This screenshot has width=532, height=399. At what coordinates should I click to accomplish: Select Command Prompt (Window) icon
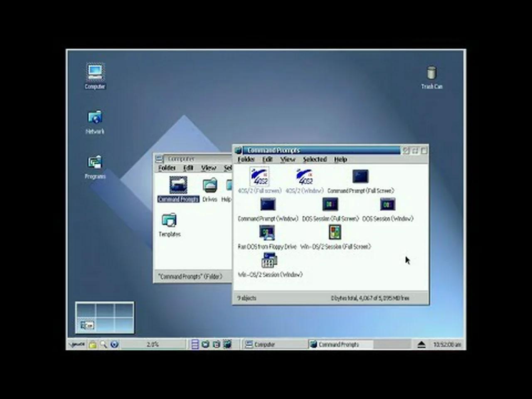268,204
